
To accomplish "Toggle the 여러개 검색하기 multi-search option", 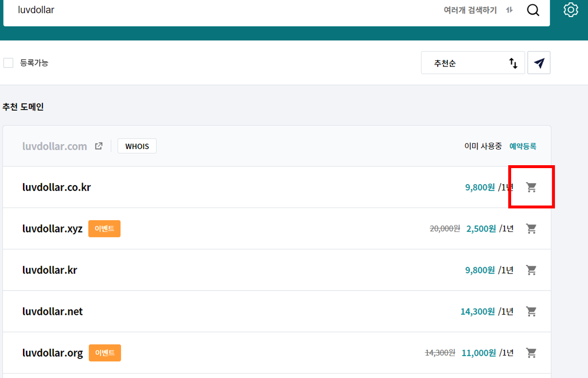I will pos(479,10).
